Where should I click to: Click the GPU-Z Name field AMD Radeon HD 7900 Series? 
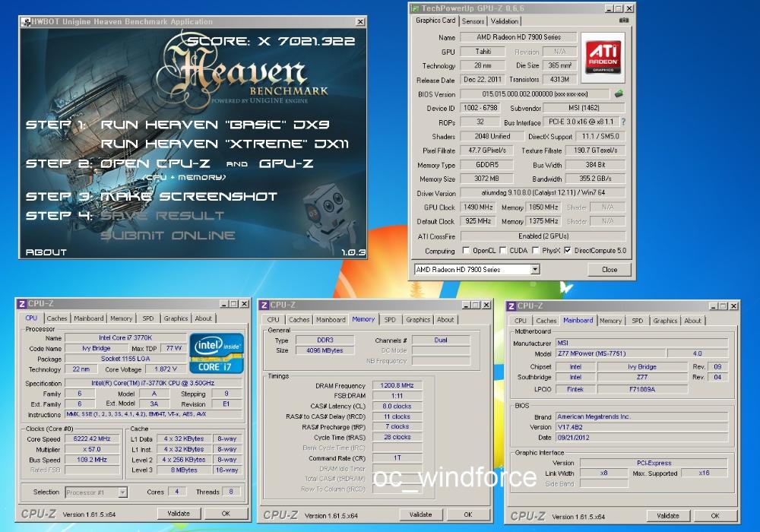tap(518, 36)
